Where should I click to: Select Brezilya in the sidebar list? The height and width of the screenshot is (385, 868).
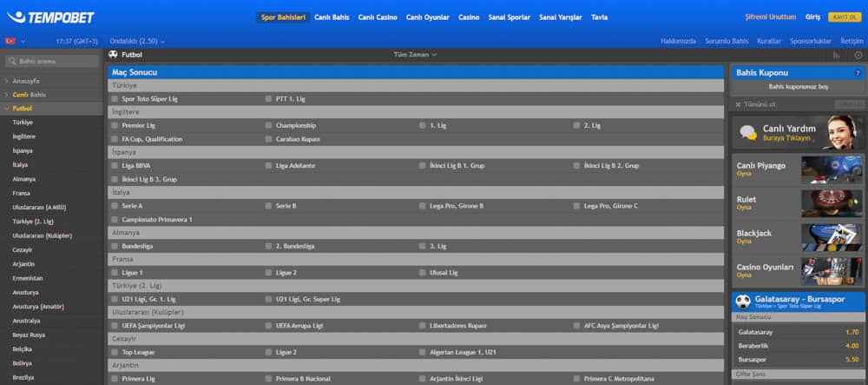click(23, 378)
